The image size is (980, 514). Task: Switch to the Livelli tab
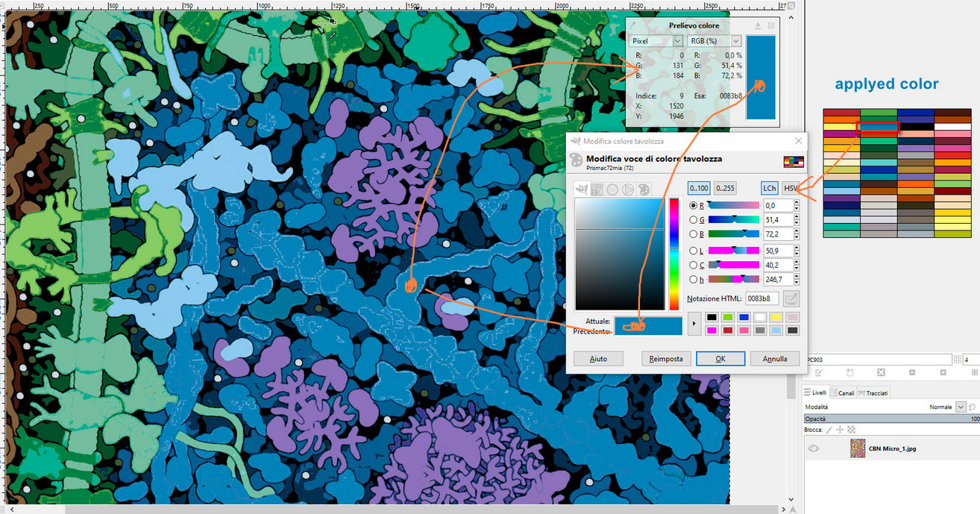[815, 392]
